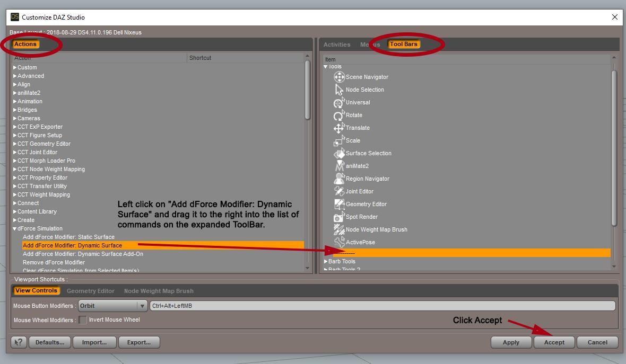Image resolution: width=626 pixels, height=364 pixels.
Task: Switch to the Actions tab
Action: tap(25, 45)
